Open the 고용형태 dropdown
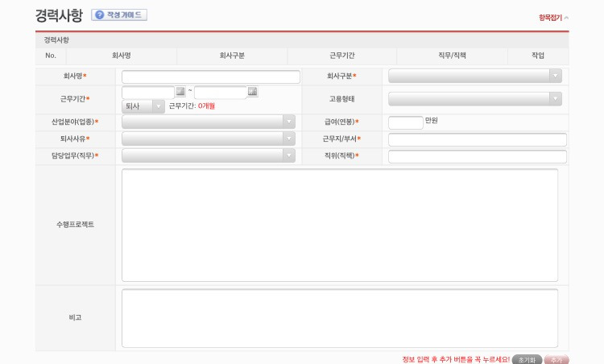The height and width of the screenshot is (364, 604). tap(475, 99)
